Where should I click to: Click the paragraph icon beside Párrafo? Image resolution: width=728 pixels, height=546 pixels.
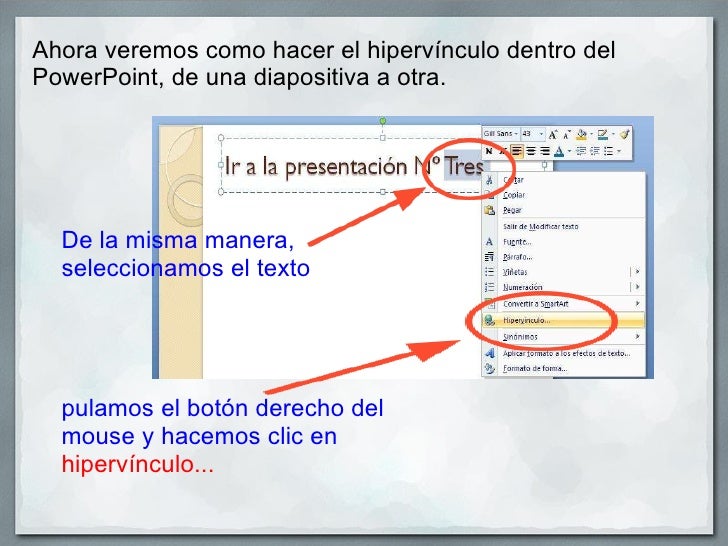pos(489,257)
